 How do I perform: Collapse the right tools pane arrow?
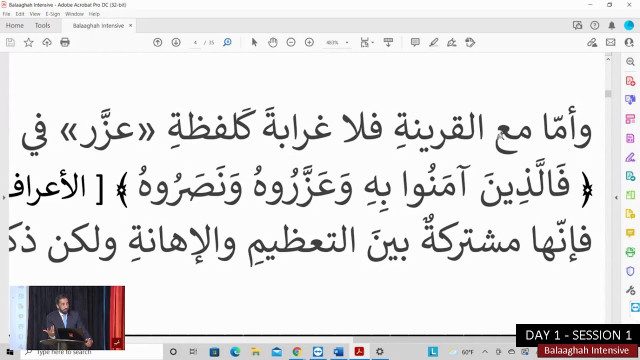[616, 198]
